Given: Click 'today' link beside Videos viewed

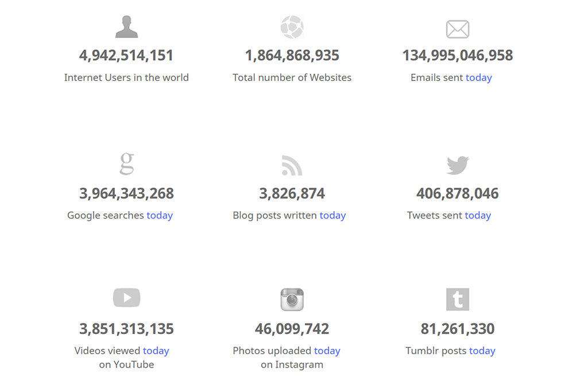Looking at the screenshot, I should pyautogui.click(x=156, y=350).
